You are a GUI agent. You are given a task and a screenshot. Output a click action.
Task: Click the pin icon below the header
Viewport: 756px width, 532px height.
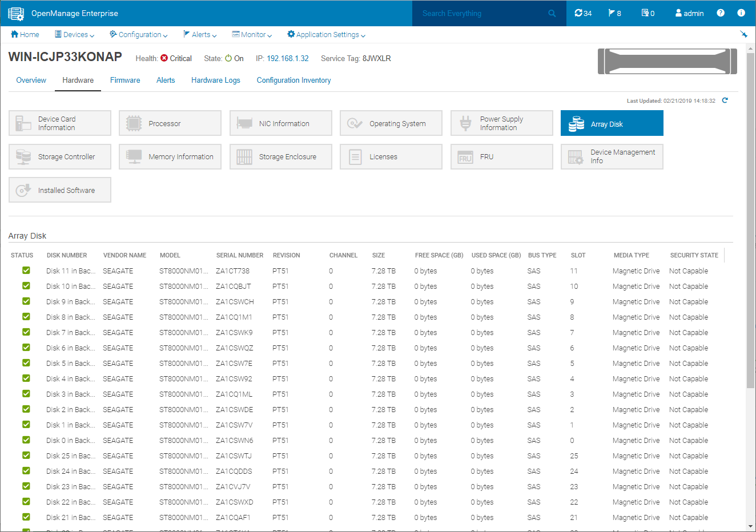tap(743, 34)
